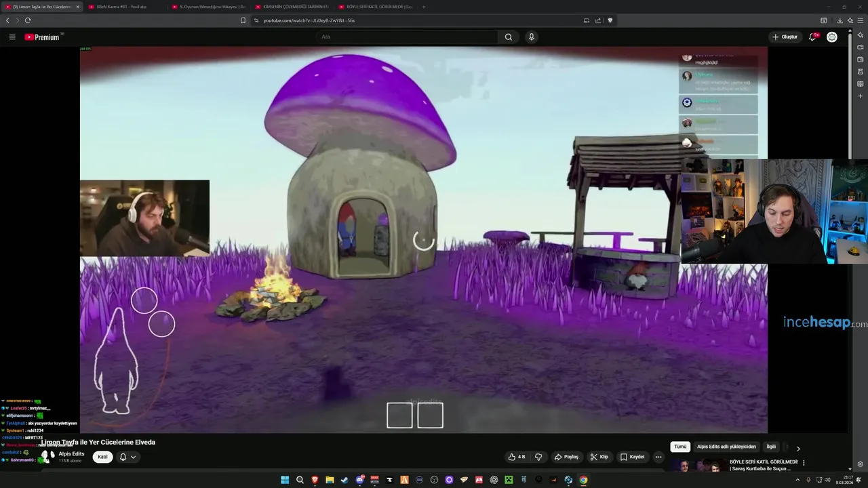Click the Paylaş share button

(566, 457)
